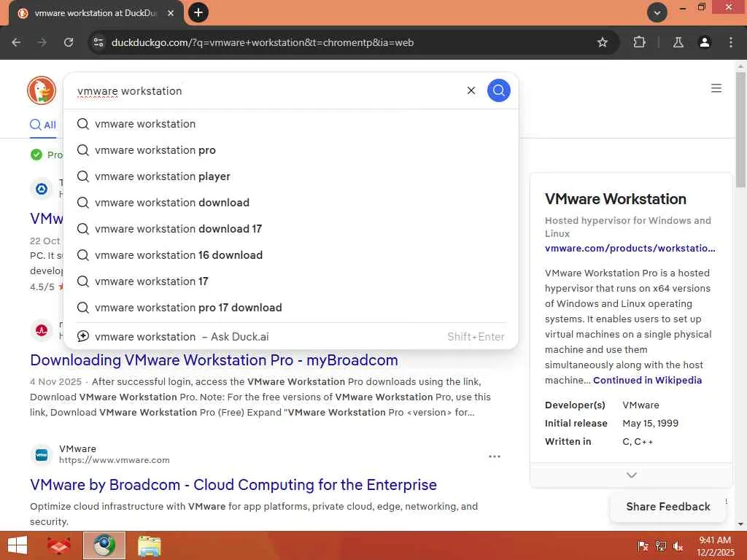
Task: Open the tab search dropdown arrow
Action: (x=657, y=12)
